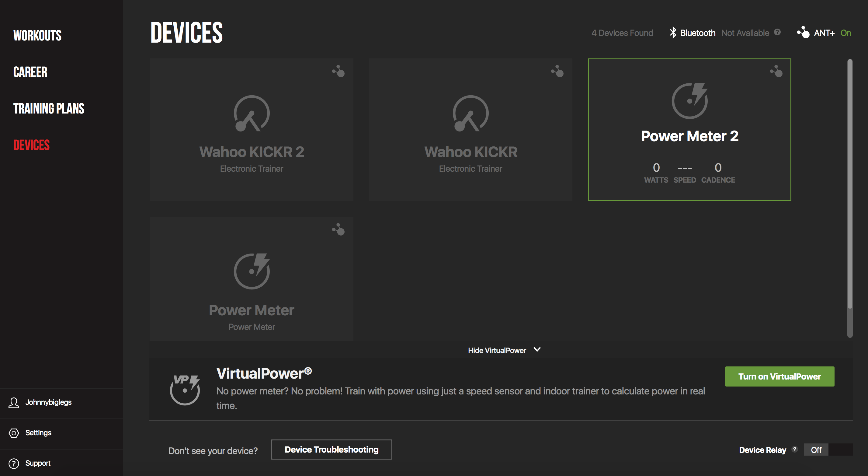Click the Power Meter subtitle under Power Meter
This screenshot has width=868, height=476.
pos(252,327)
